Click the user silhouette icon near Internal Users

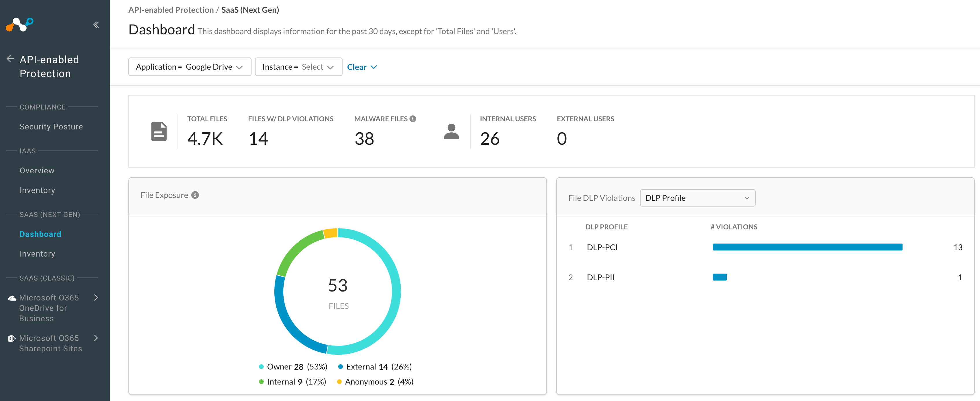(x=451, y=131)
